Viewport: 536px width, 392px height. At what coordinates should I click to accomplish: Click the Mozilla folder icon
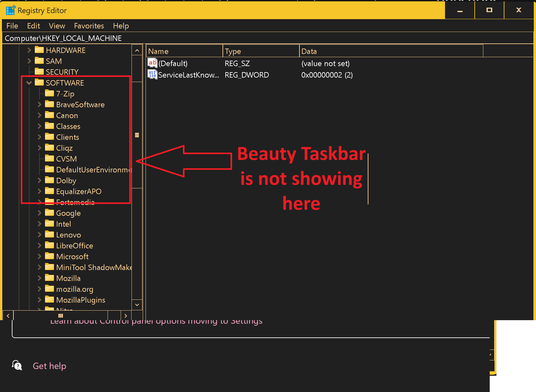[49, 278]
